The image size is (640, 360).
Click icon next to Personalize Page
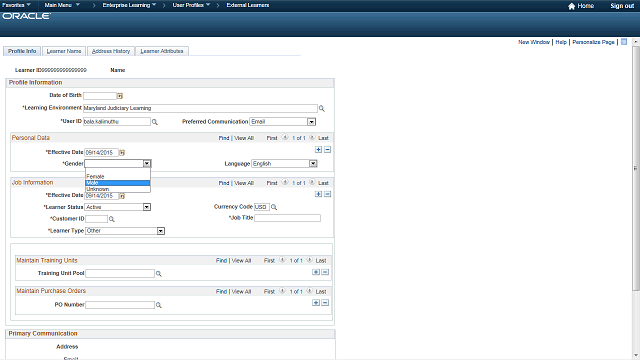pyautogui.click(x=624, y=42)
